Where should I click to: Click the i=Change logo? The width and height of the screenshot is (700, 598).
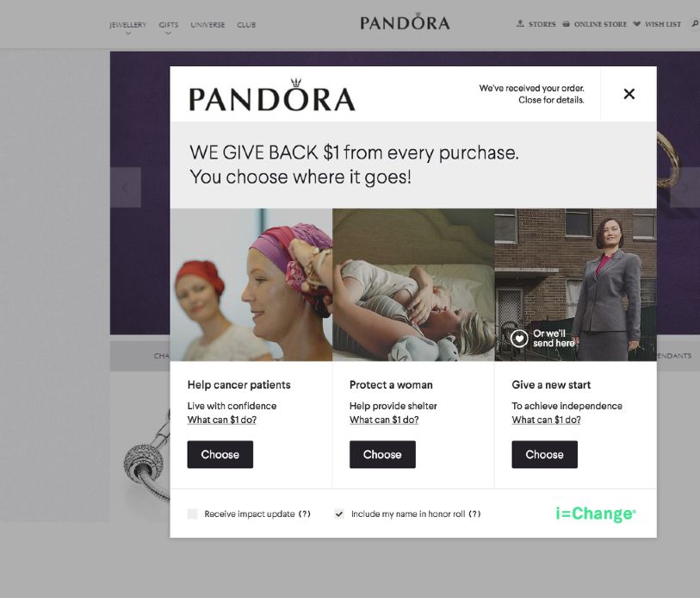596,514
